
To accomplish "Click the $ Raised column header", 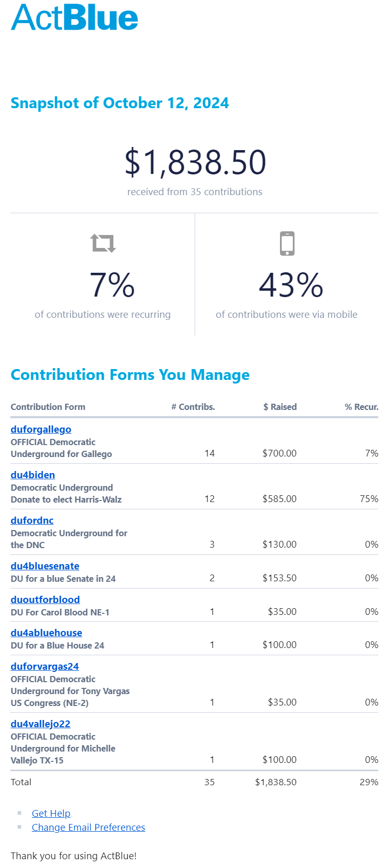I will click(x=280, y=407).
